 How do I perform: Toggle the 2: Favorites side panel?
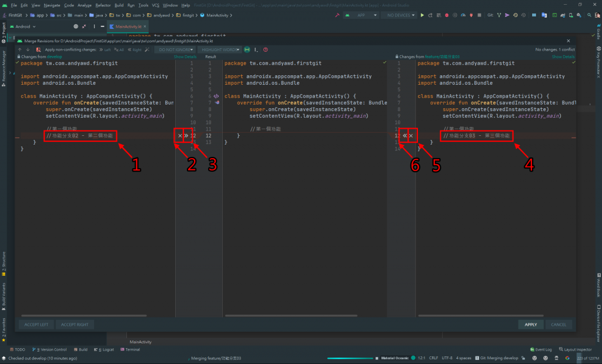(x=4, y=329)
